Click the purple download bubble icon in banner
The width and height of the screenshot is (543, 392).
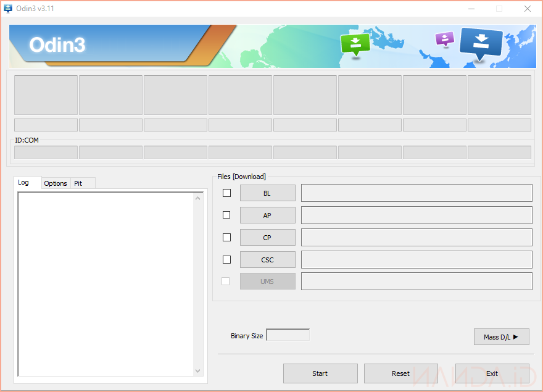coord(444,39)
